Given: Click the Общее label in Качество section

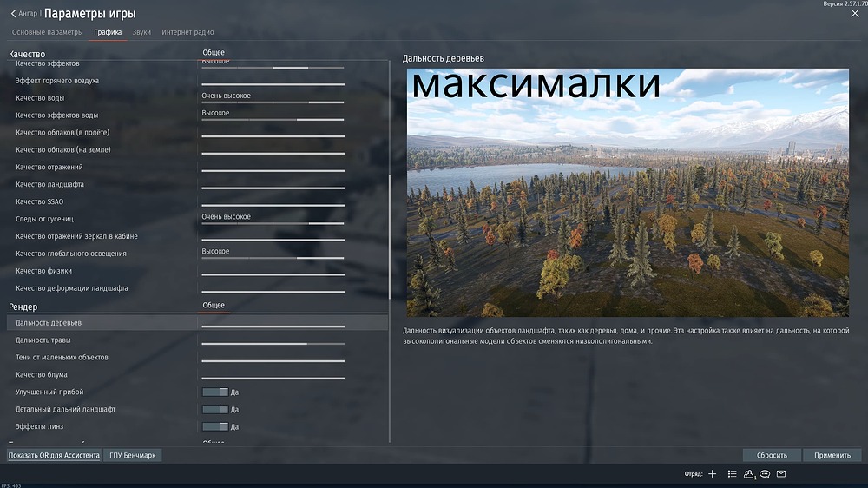Looking at the screenshot, I should tap(214, 53).
